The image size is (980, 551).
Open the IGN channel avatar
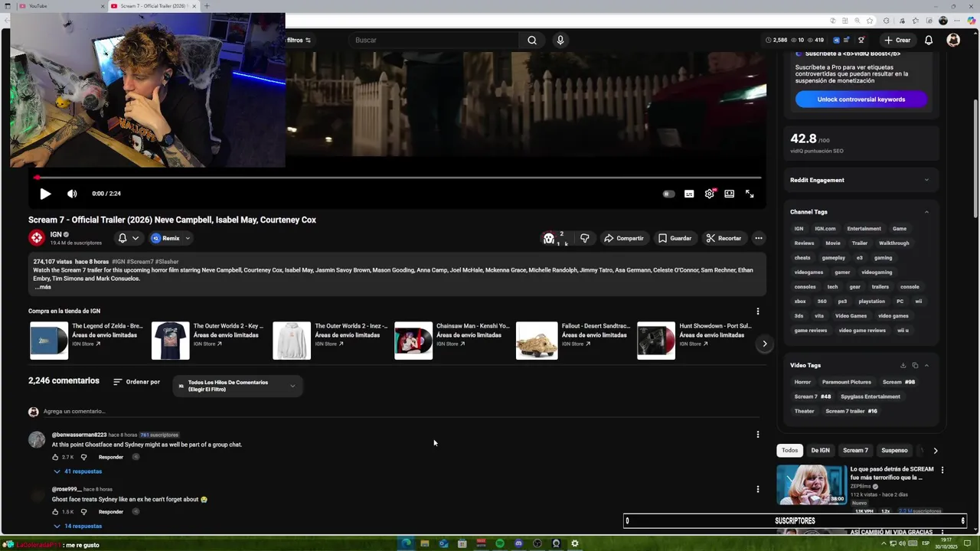click(36, 238)
